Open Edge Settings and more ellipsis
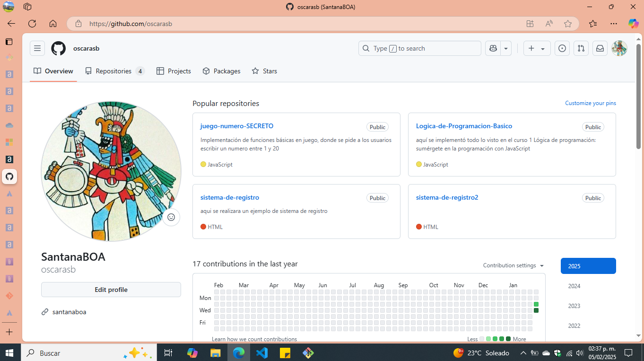This screenshot has height=361, width=644. click(x=614, y=24)
